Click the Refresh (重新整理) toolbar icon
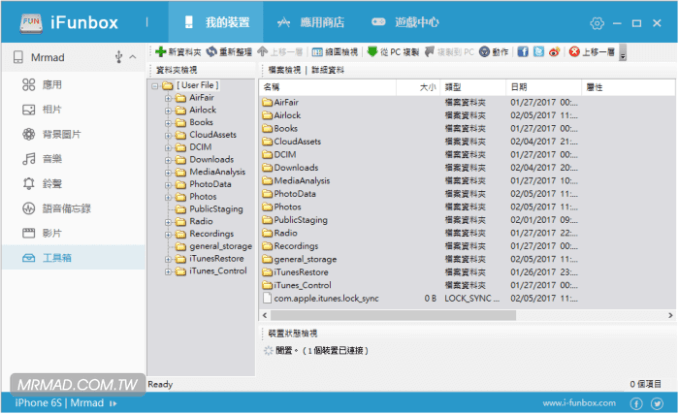The height and width of the screenshot is (414, 679). [211, 52]
